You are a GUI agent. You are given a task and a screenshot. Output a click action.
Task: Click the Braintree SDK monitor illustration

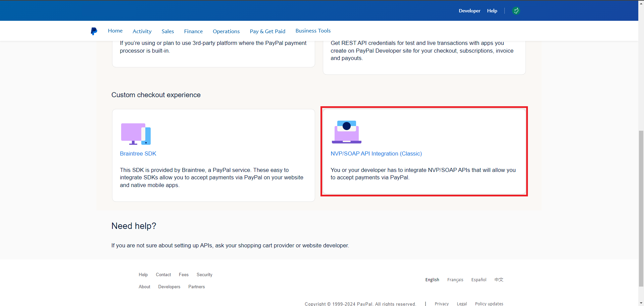pyautogui.click(x=136, y=134)
